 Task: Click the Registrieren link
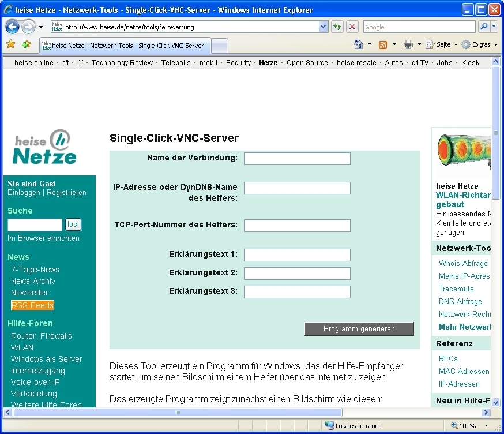[66, 192]
